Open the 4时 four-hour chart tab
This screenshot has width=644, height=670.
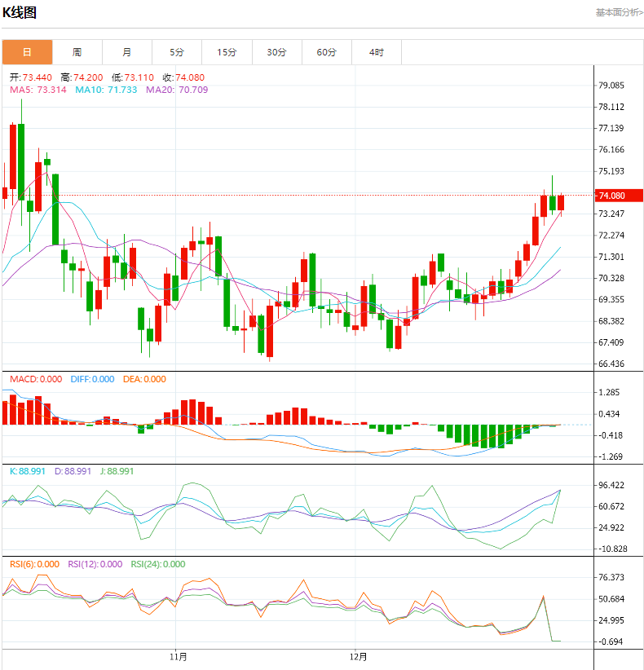tap(377, 52)
